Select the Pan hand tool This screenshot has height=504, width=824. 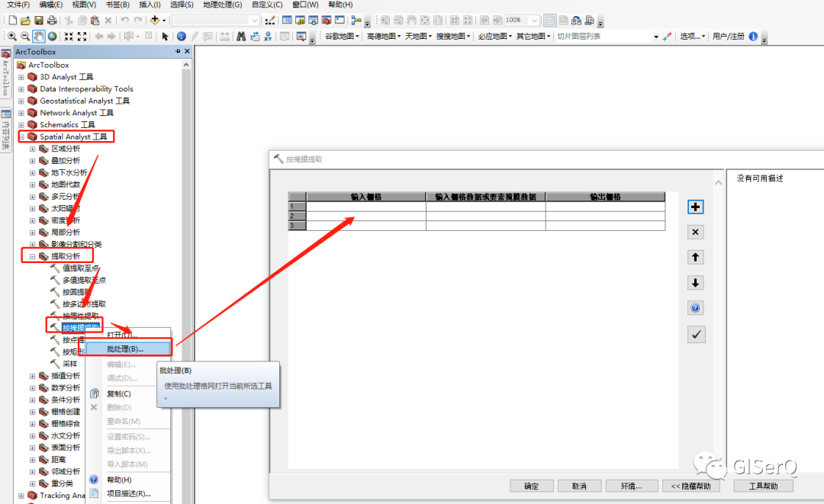click(38, 37)
